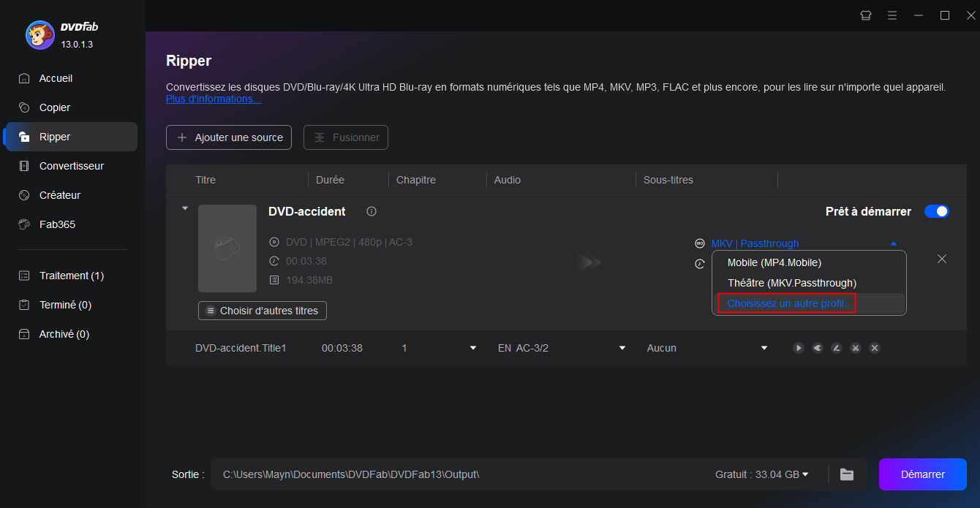Open the Convertisseur module
The height and width of the screenshot is (508, 980).
click(71, 166)
